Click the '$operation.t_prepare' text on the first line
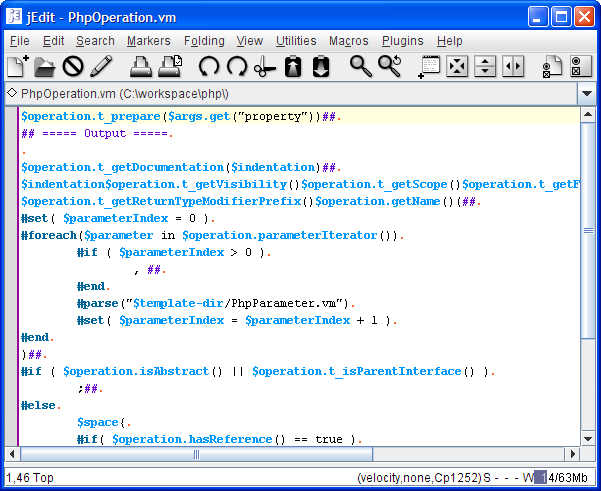 [x=91, y=117]
